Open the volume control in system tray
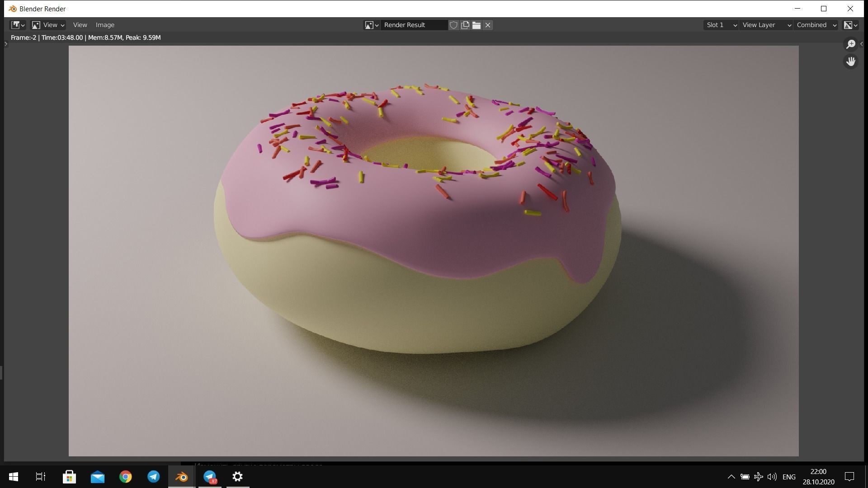Image resolution: width=868 pixels, height=488 pixels. [x=772, y=476]
